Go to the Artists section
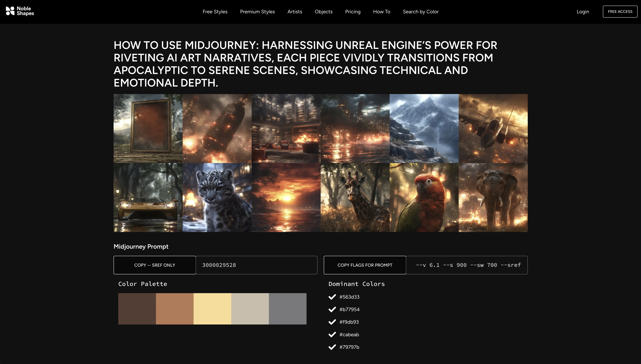Image resolution: width=641 pixels, height=364 pixels. [295, 12]
